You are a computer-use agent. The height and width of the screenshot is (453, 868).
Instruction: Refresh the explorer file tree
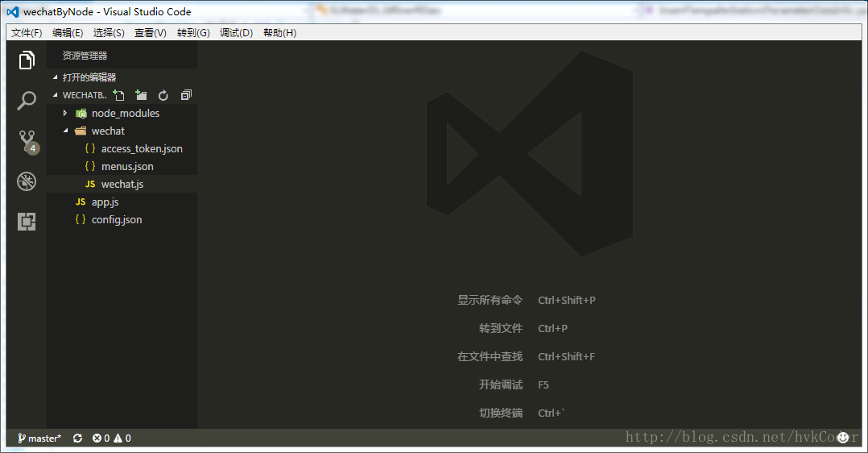pyautogui.click(x=163, y=95)
